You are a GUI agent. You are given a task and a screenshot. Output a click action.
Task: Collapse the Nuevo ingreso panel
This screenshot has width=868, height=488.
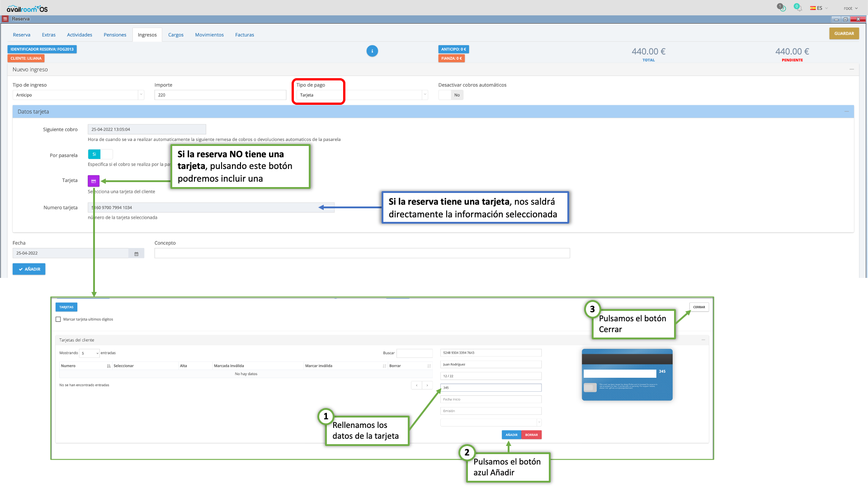pyautogui.click(x=852, y=70)
